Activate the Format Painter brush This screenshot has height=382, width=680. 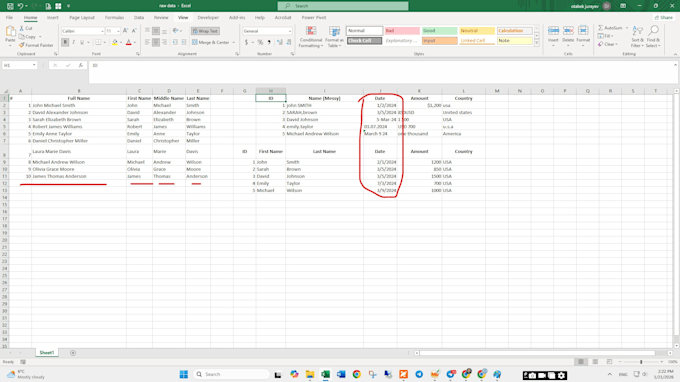(x=22, y=45)
